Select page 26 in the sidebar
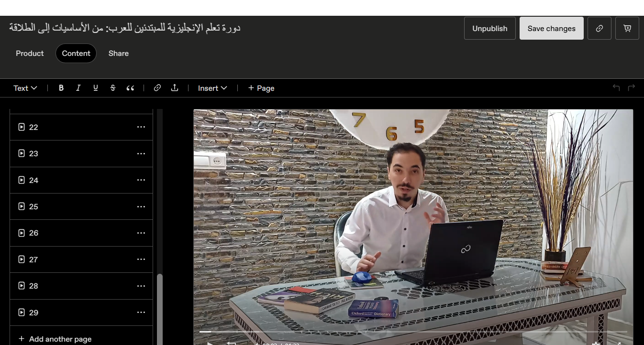Screen dimensions: 644x345 point(81,233)
